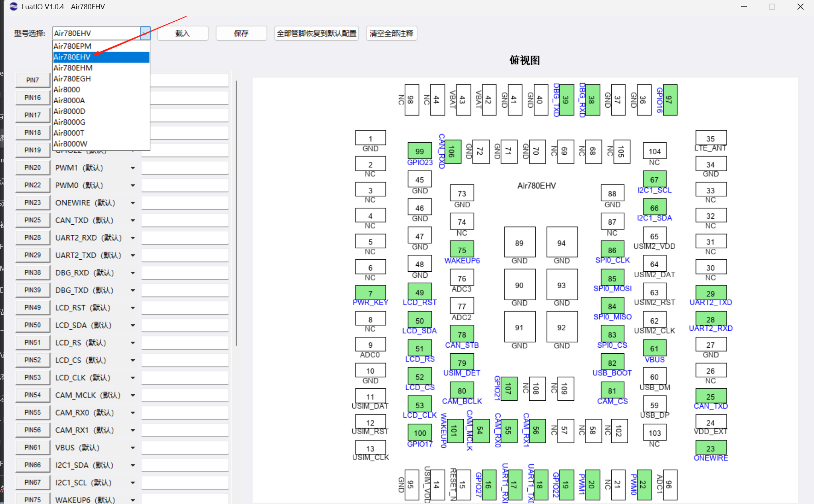Select pin 83 SPI0_CS pad

pyautogui.click(x=612, y=334)
